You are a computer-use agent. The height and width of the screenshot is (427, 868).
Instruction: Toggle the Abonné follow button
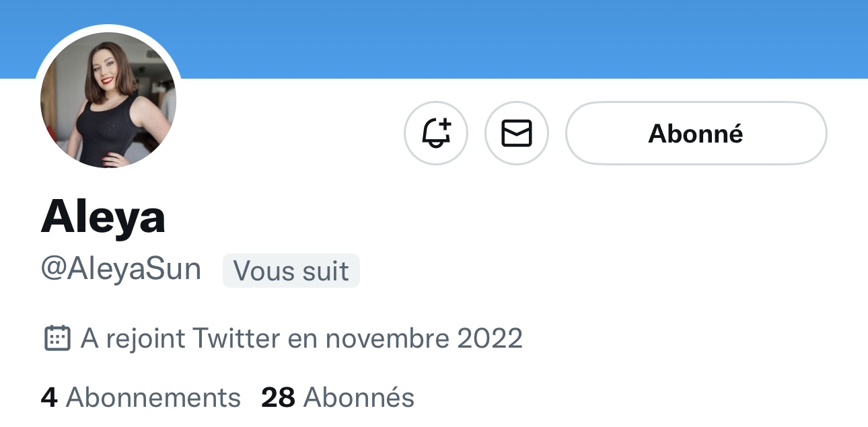point(696,133)
